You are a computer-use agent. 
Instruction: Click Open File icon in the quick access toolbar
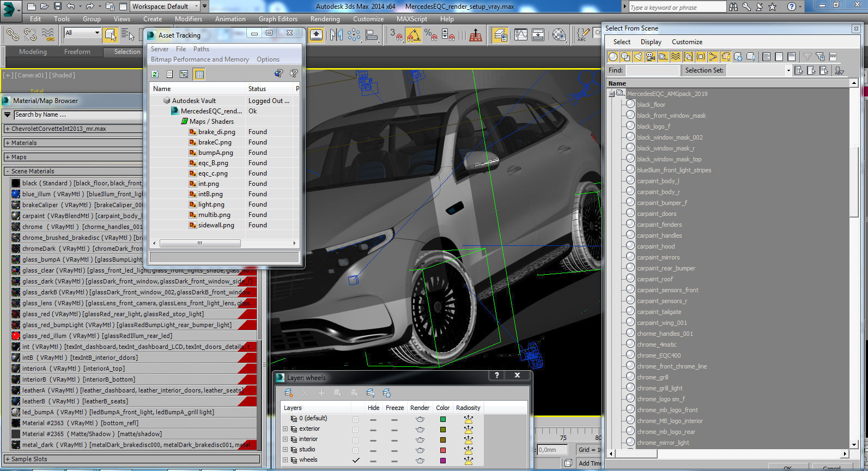44,7
